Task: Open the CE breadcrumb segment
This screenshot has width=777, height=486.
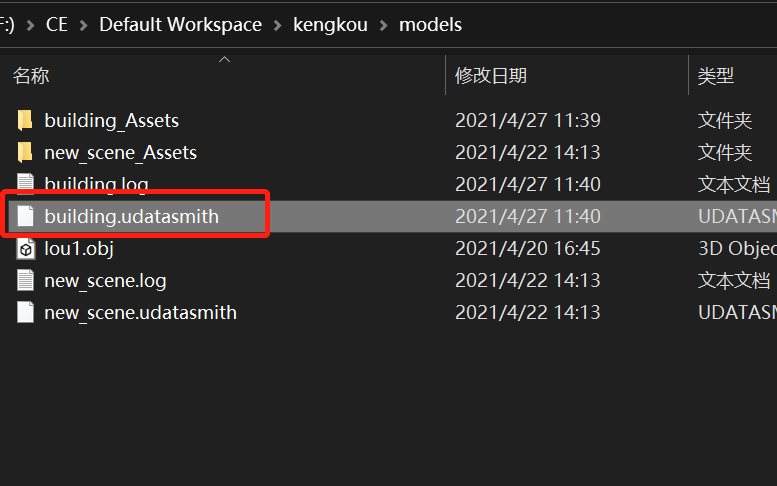Action: 57,25
